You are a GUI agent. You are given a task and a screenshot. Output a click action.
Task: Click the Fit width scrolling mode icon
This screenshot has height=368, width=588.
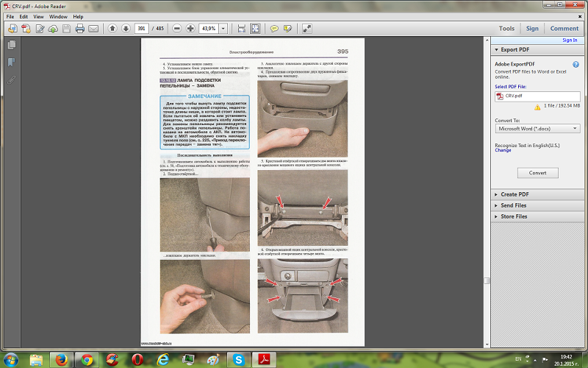[241, 29]
